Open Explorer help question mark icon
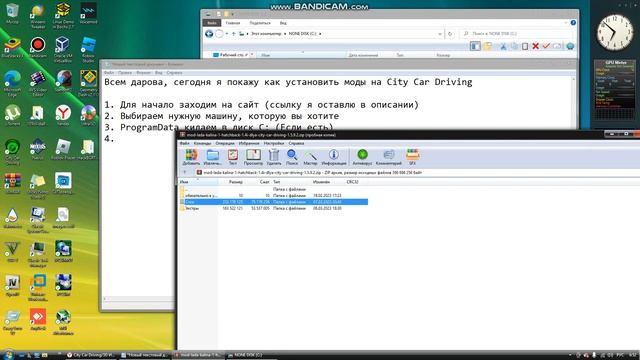This screenshot has height=360, width=640. tap(573, 23)
